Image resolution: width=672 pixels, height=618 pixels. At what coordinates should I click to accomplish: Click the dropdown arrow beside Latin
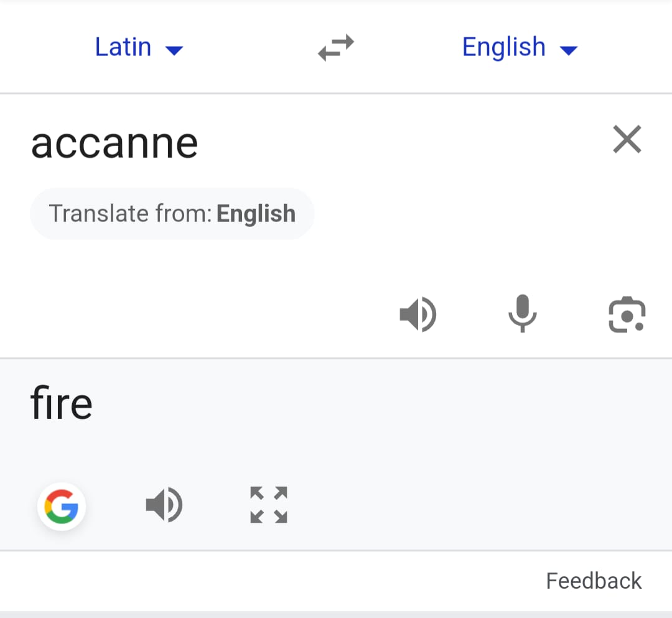[x=174, y=50]
